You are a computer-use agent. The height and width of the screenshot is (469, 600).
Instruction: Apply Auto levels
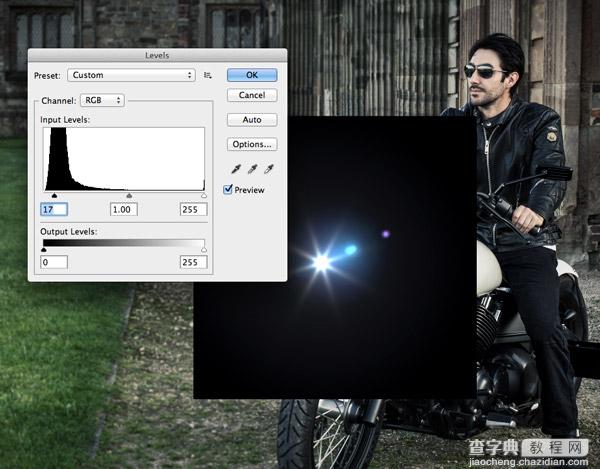[252, 120]
